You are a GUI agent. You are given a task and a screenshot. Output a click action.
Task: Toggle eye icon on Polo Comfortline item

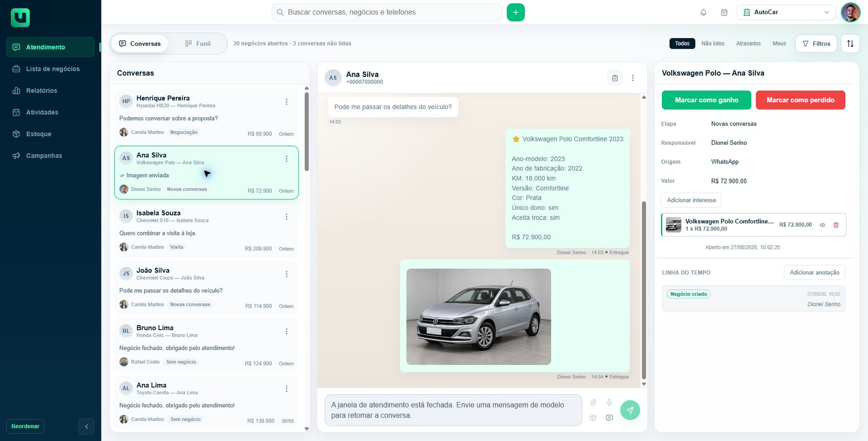(x=822, y=225)
